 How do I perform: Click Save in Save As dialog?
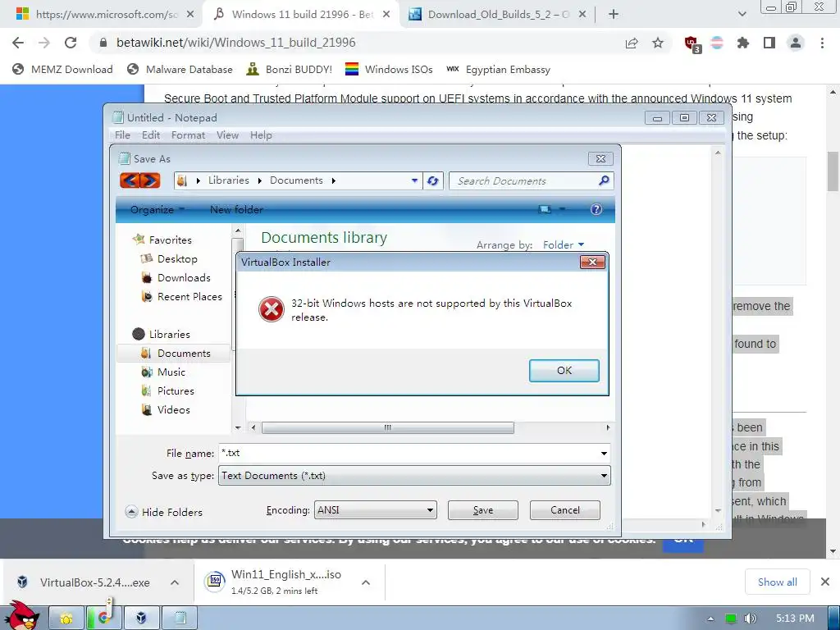[x=482, y=510]
